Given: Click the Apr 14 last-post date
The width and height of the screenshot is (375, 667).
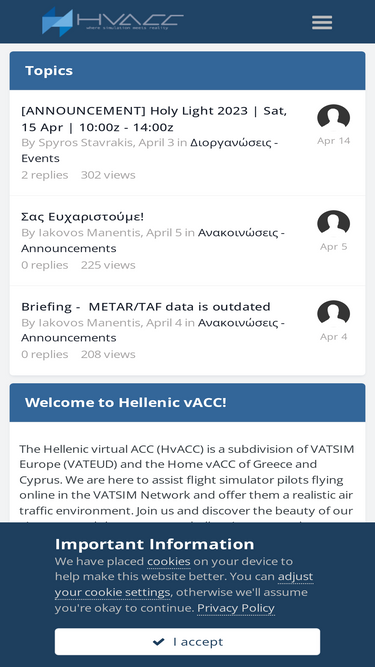Looking at the screenshot, I should pos(333,141).
